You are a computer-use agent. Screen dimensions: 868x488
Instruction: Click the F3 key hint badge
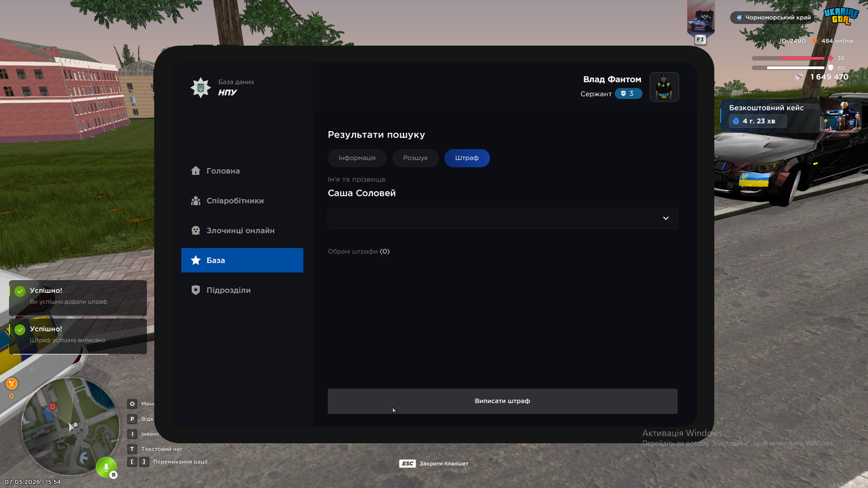coord(701,40)
